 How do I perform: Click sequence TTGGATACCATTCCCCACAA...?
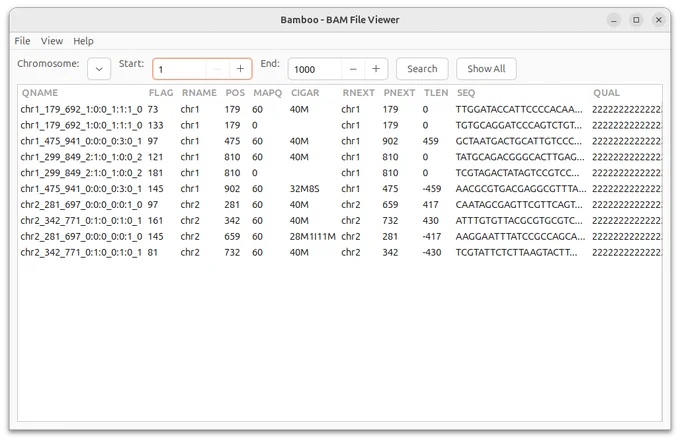[519, 109]
